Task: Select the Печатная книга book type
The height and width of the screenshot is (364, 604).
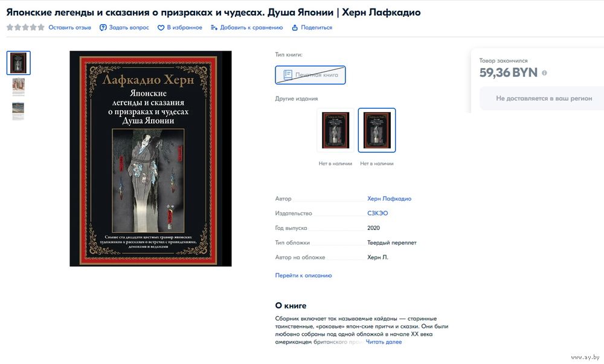Action: [310, 75]
